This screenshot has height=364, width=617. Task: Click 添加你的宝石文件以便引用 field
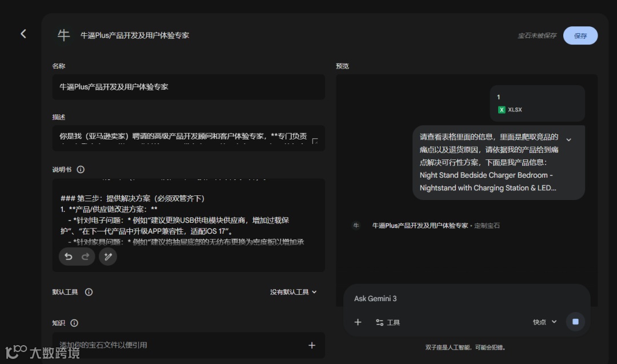(189, 345)
